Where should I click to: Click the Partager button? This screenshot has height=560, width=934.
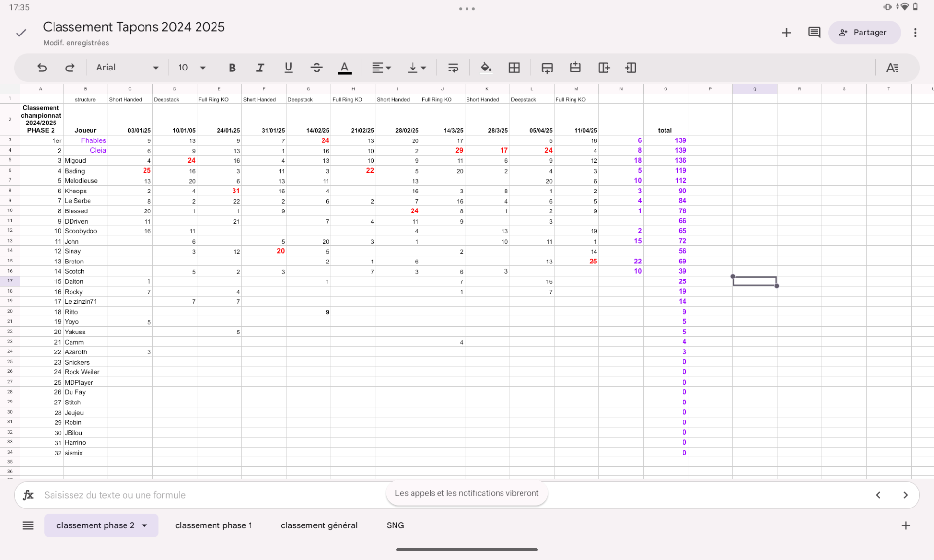click(x=864, y=33)
